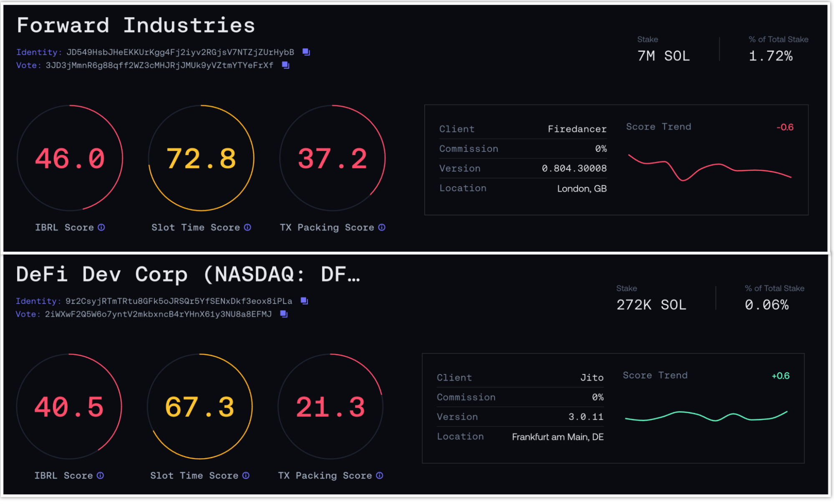834x504 pixels.
Task: Copy Forward Industries vote address
Action: pyautogui.click(x=286, y=65)
